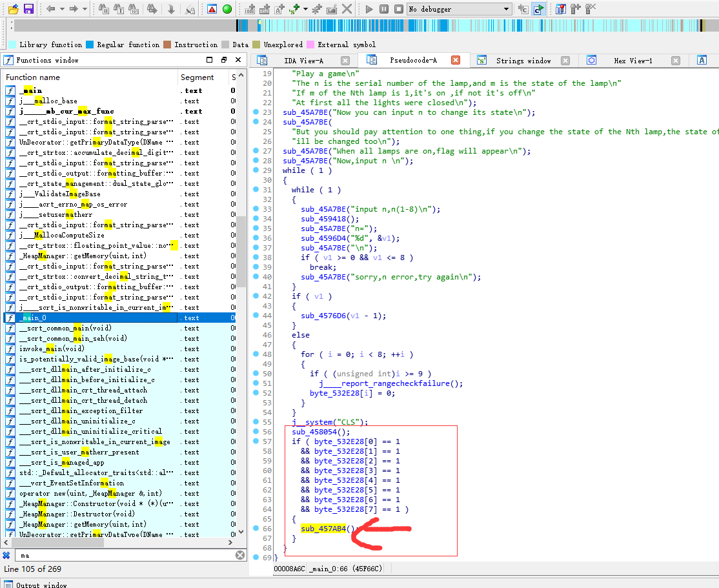The width and height of the screenshot is (719, 588).
Task: Click the back navigation arrow
Action: [51, 9]
